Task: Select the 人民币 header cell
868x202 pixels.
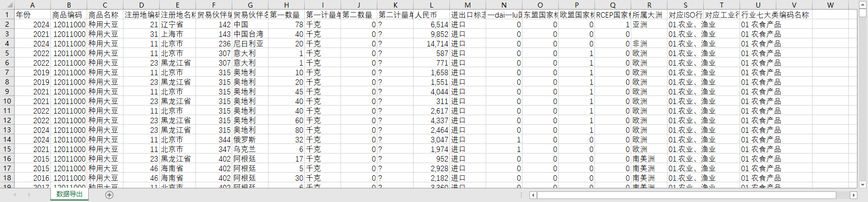Action: tap(432, 15)
